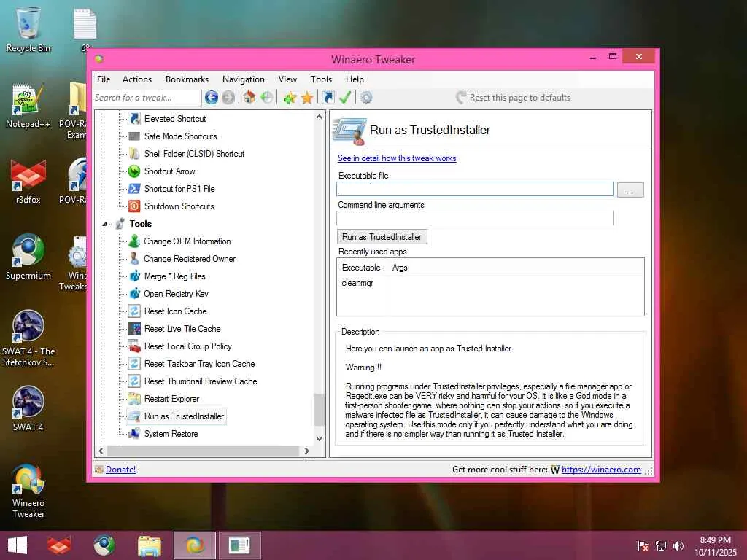
Task: Click the Merge *.Reg Files icon
Action: pos(134,276)
